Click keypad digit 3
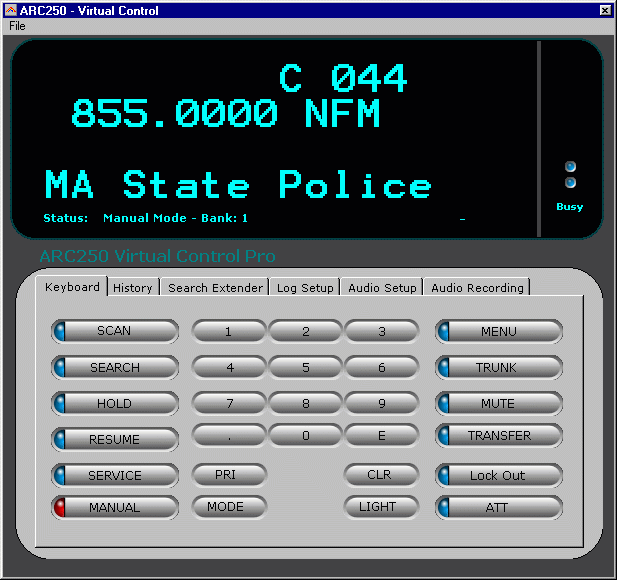The width and height of the screenshot is (617, 580). 381,331
